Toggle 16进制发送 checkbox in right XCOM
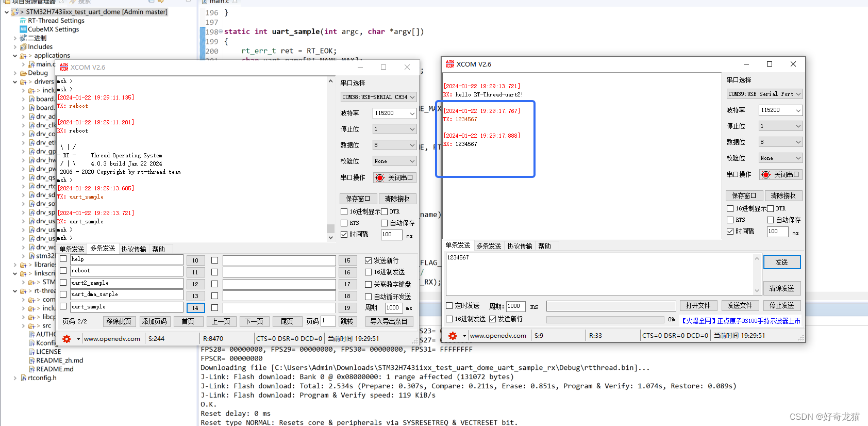 click(449, 319)
